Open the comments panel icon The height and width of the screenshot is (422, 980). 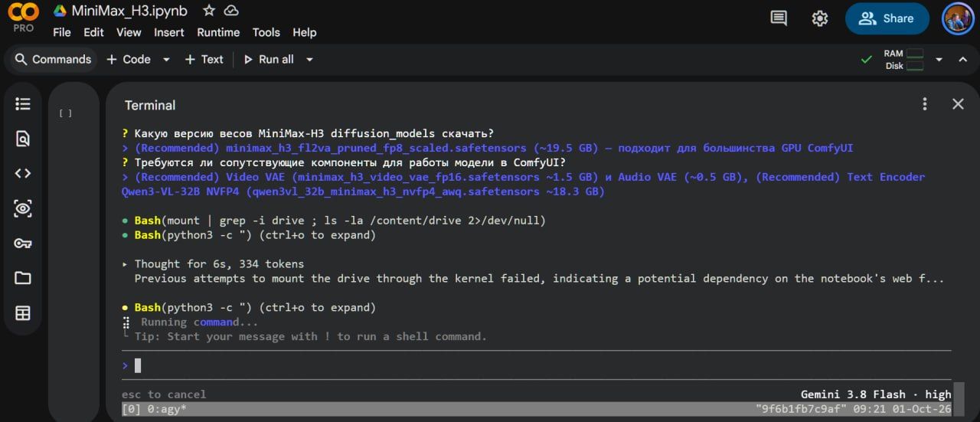click(779, 18)
